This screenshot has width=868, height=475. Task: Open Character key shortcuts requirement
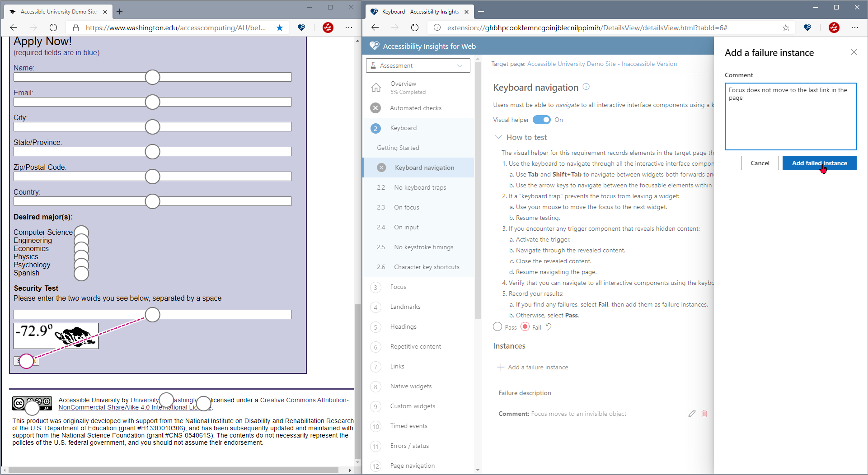tap(418, 267)
